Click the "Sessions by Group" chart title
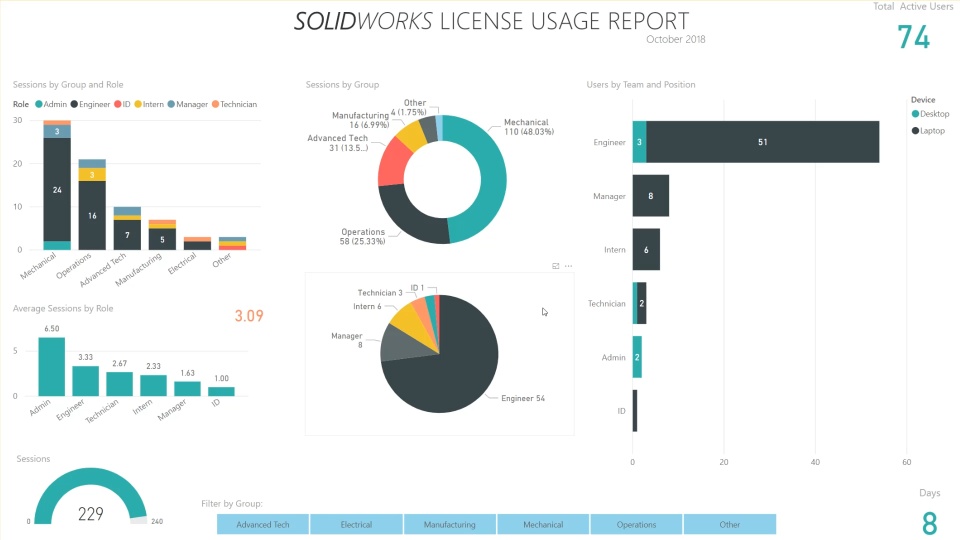 (342, 84)
